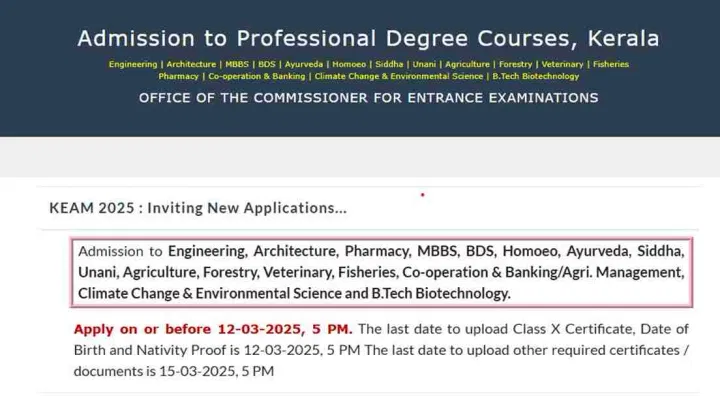The width and height of the screenshot is (720, 400).
Task: Click the Engineering course link in header
Action: click(133, 64)
